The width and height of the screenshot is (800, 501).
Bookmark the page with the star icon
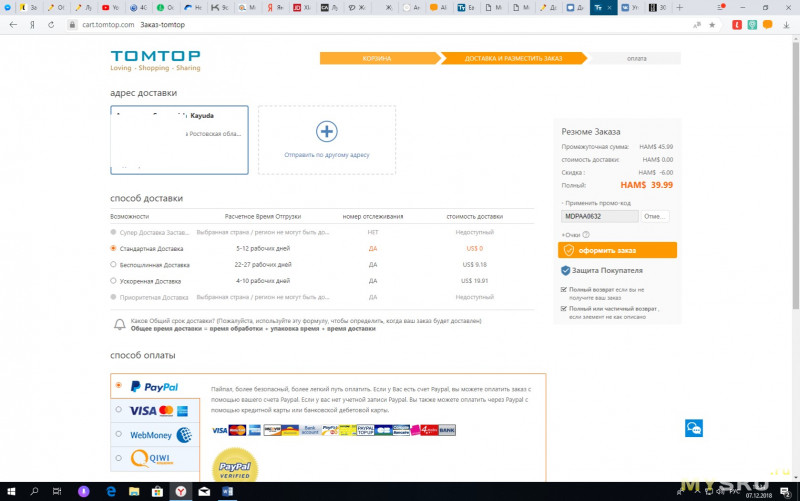(712, 25)
